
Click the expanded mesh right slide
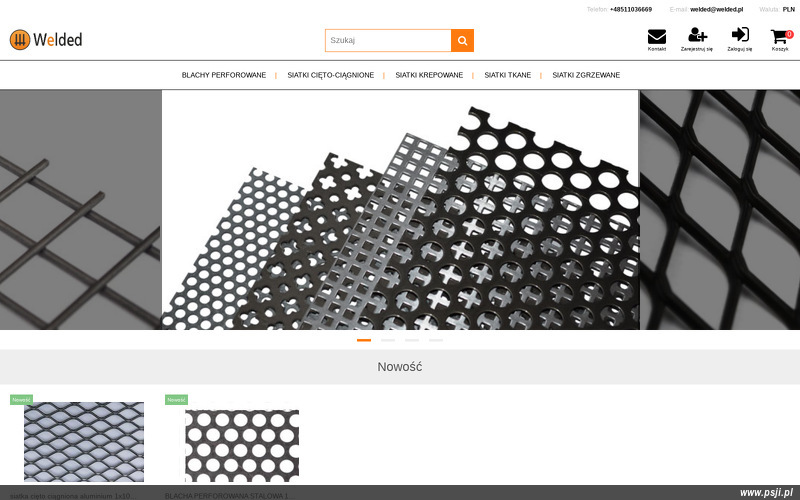tap(720, 210)
